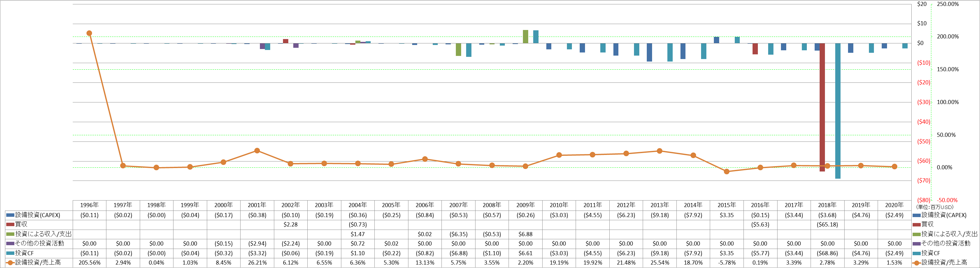Click the (単位:百万USD) unit note
Viewport: 980px width, 268px height.
[935, 207]
